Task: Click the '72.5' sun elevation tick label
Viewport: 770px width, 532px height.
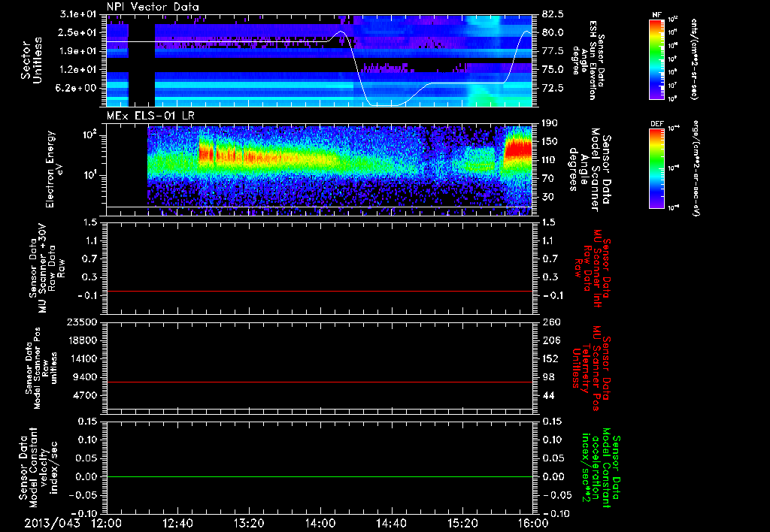Action: click(x=553, y=89)
